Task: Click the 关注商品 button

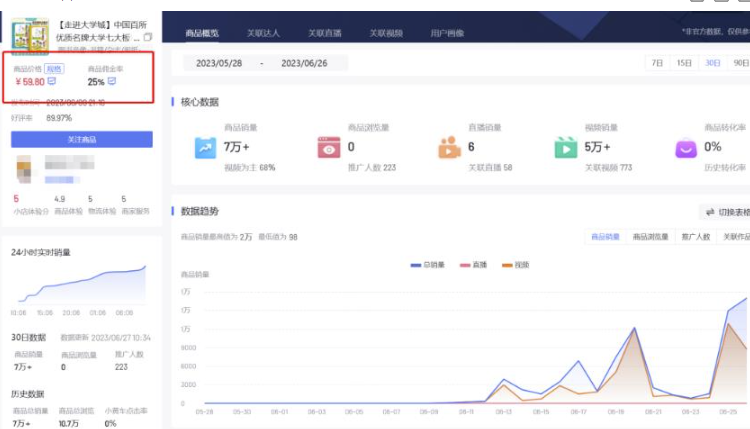Action: pyautogui.click(x=82, y=139)
